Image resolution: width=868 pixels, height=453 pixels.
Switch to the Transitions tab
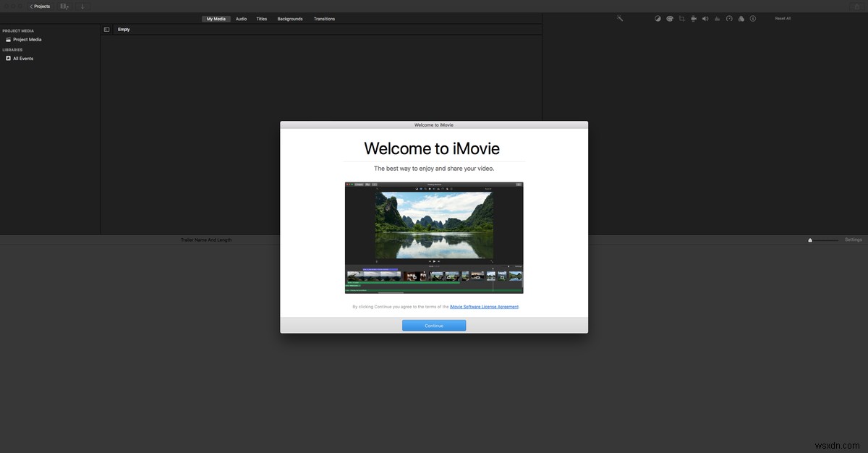click(324, 19)
